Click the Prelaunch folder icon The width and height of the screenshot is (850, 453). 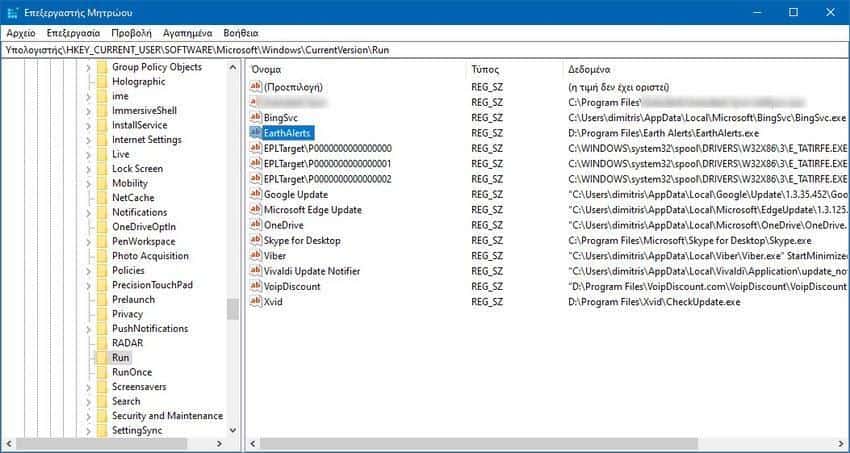tap(101, 300)
